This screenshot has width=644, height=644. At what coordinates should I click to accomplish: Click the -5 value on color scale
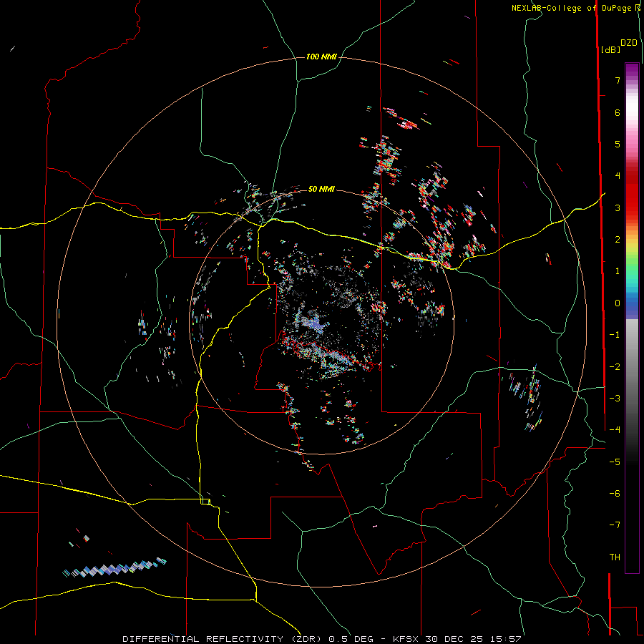[615, 462]
